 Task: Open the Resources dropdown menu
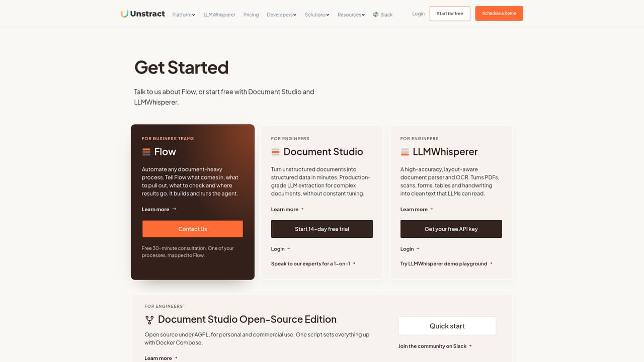[x=351, y=15]
